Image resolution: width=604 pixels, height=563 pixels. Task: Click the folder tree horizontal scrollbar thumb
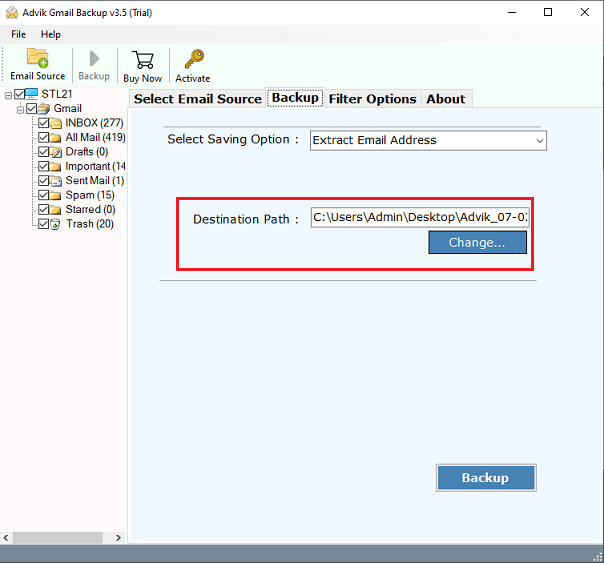pos(58,538)
